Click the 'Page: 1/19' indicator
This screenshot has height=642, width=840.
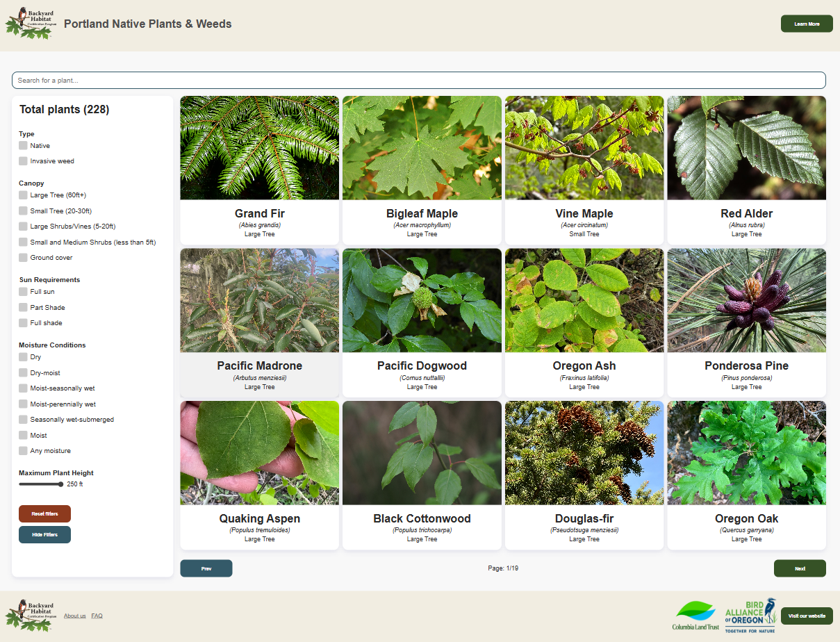point(503,568)
